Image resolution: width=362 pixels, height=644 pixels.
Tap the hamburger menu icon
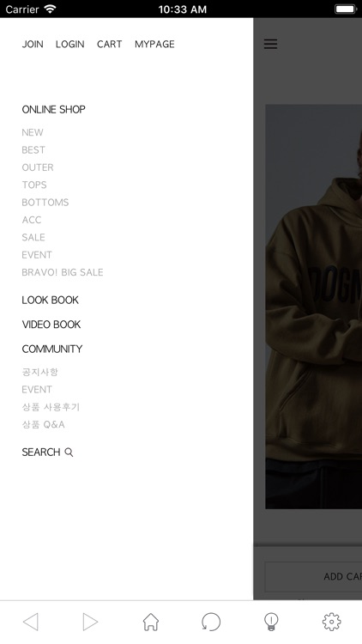tap(270, 44)
